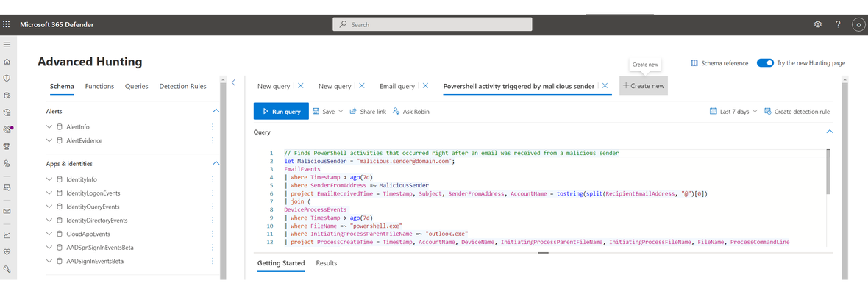This screenshot has width=868, height=294.
Task: Collapse the Query editor section
Action: point(829,132)
